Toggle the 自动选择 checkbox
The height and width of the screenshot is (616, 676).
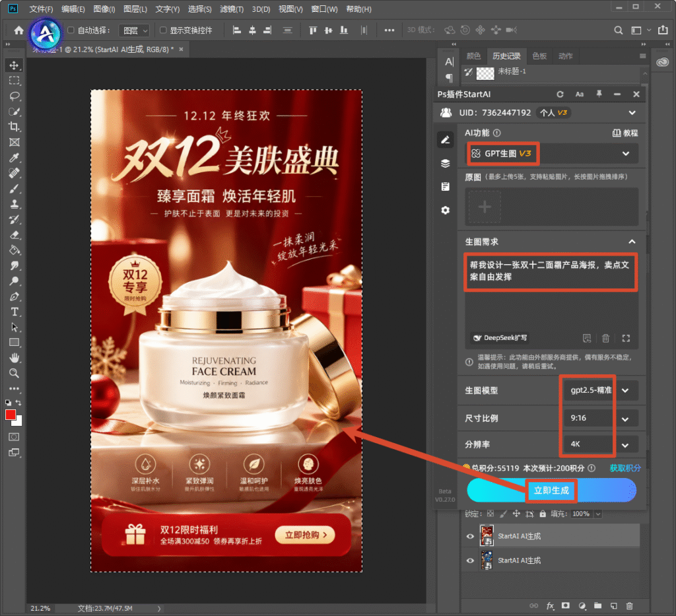[x=71, y=30]
